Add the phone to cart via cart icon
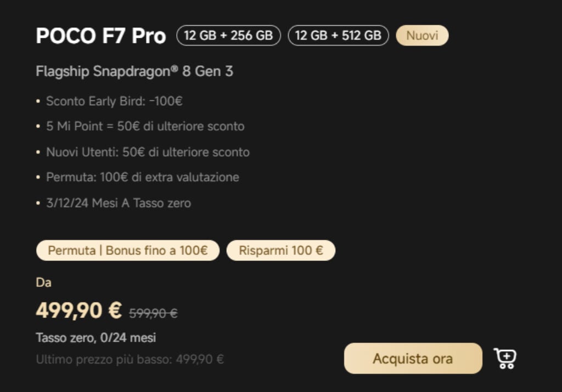The width and height of the screenshot is (562, 392). click(x=505, y=359)
